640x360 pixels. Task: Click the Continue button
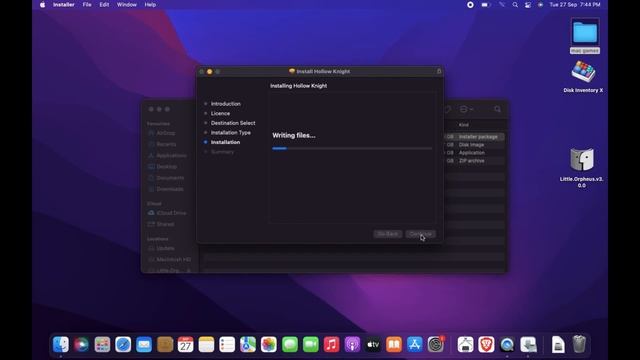tap(420, 234)
